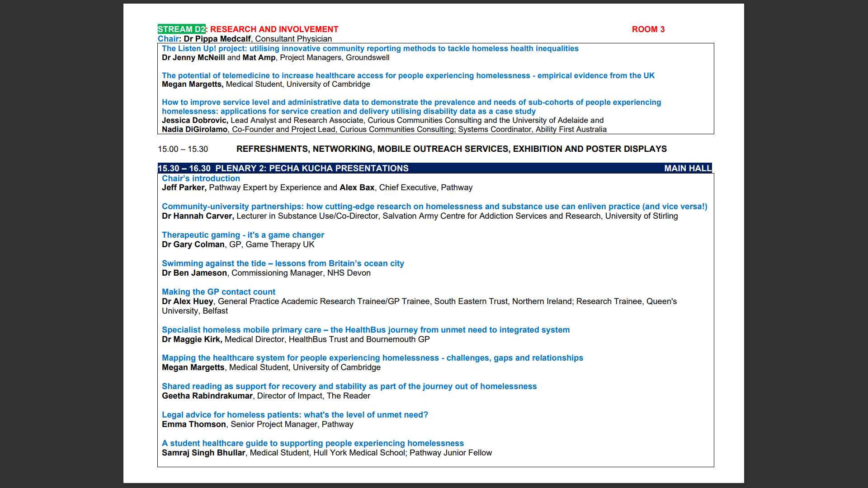Click 'Dr Alex Huey' speaker name
Image resolution: width=868 pixels, height=488 pixels.
(188, 301)
